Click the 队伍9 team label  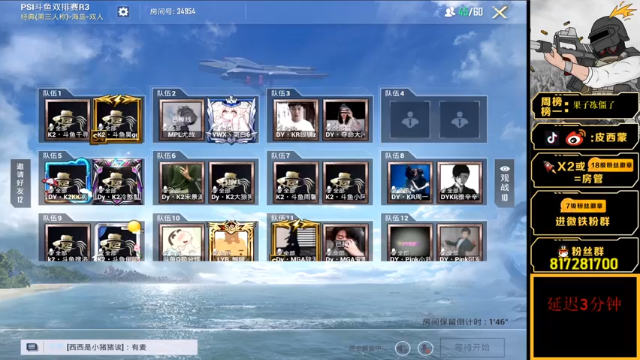[x=52, y=218]
